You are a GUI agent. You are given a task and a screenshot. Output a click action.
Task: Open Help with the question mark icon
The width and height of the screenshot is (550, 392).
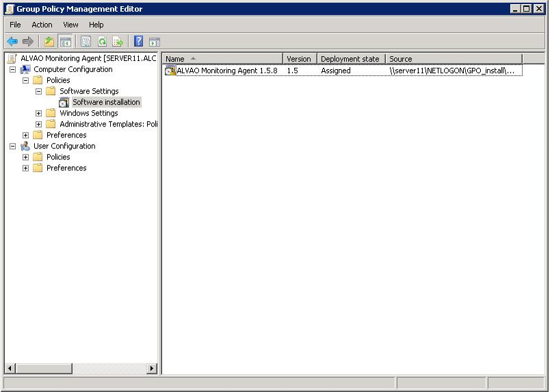tap(138, 42)
